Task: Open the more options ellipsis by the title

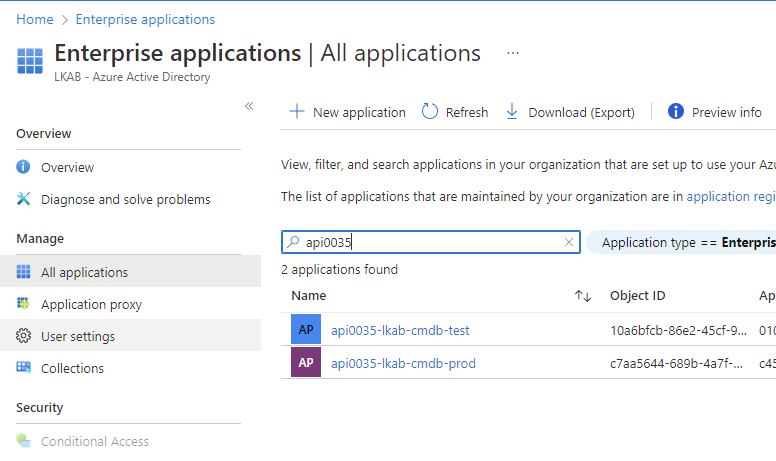Action: 513,53
